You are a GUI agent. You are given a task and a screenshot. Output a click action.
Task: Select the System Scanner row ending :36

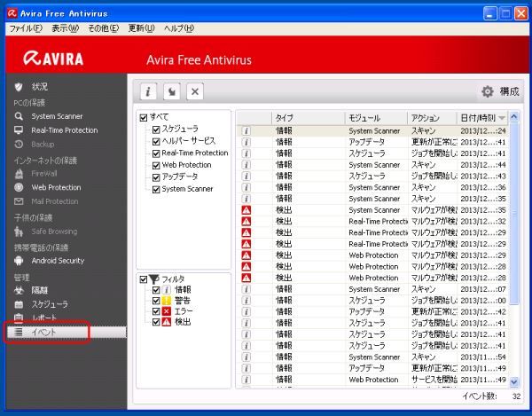click(372, 187)
